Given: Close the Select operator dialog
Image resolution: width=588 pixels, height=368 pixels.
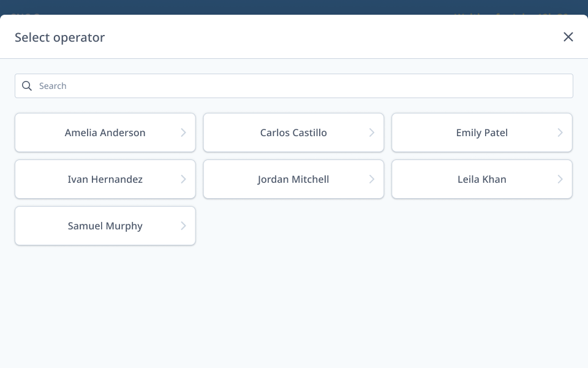Looking at the screenshot, I should (x=568, y=37).
